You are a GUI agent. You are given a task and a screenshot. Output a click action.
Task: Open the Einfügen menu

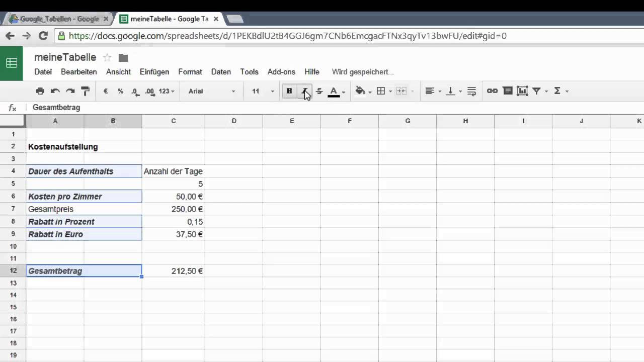click(154, 72)
